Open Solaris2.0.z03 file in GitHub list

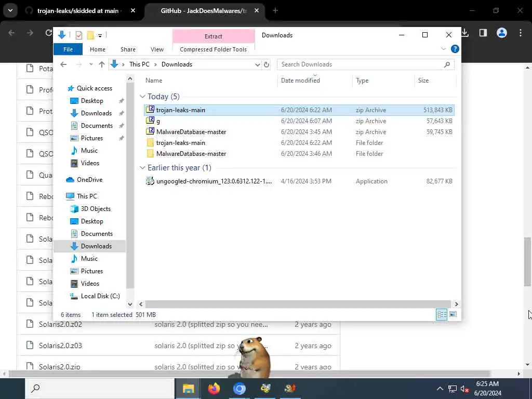click(x=60, y=345)
